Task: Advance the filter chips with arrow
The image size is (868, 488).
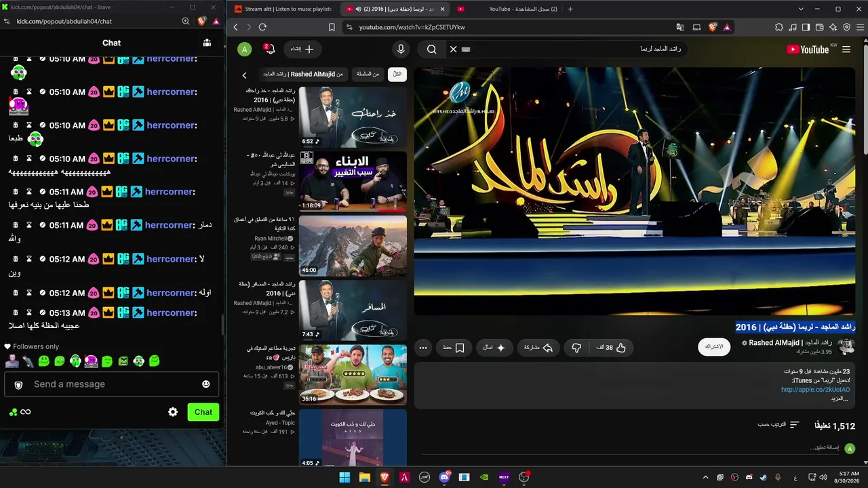Action: pyautogui.click(x=245, y=75)
